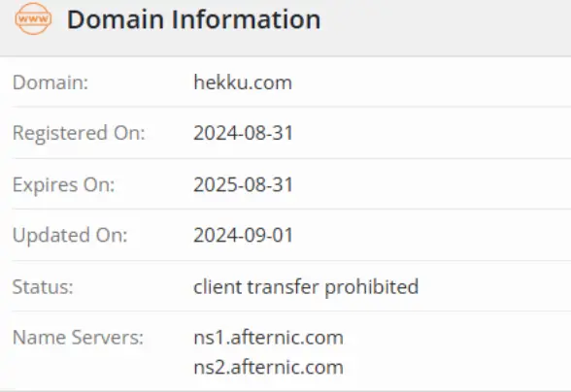Select the updated date 2024-09-01

click(x=243, y=236)
